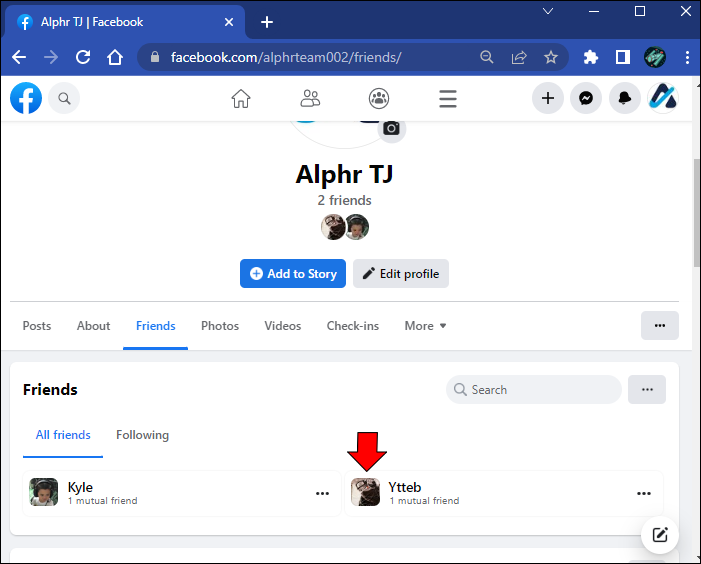Open the hamburger menu icon
This screenshot has height=564, width=701.
point(448,99)
